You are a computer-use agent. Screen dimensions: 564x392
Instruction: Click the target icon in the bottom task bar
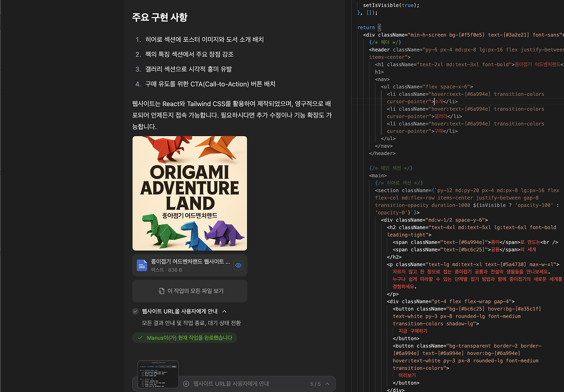pyautogui.click(x=186, y=383)
